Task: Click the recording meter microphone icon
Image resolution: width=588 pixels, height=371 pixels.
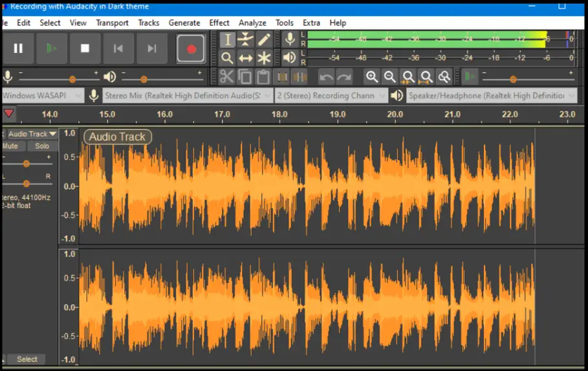Action: pos(290,39)
